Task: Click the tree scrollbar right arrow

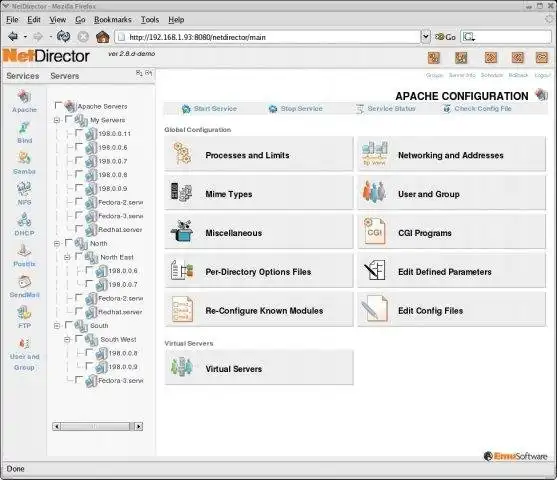Action: coord(139,426)
